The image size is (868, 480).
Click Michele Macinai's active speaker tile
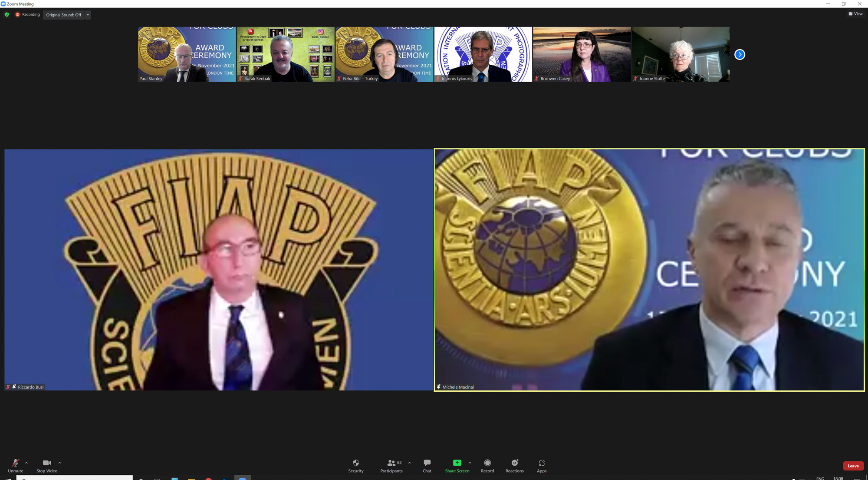(x=649, y=270)
